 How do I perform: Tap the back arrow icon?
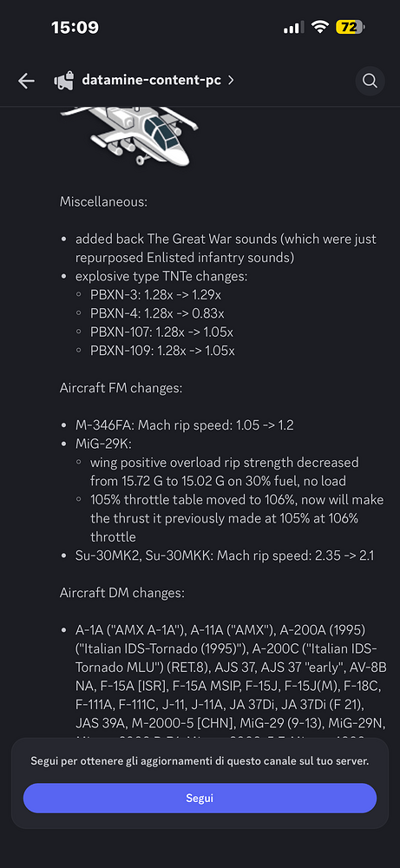click(26, 81)
